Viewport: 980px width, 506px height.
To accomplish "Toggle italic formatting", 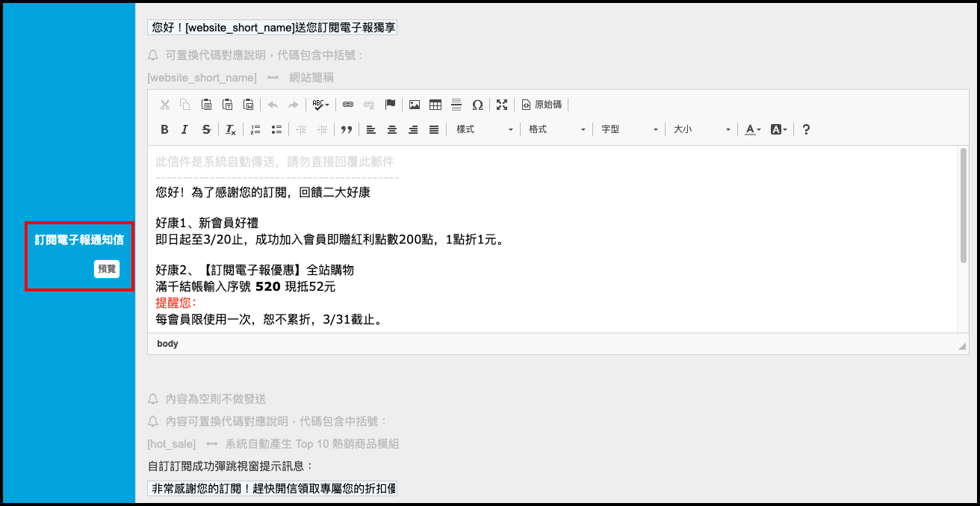I will point(184,129).
